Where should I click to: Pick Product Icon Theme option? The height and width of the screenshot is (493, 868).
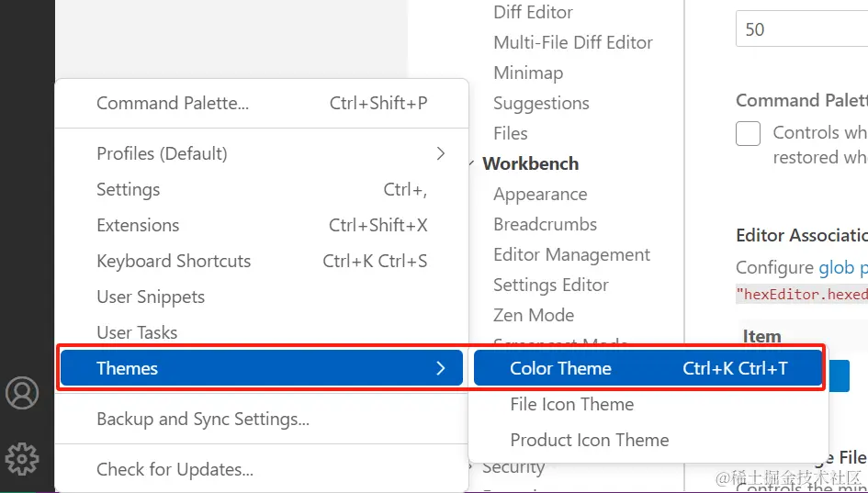click(x=589, y=440)
